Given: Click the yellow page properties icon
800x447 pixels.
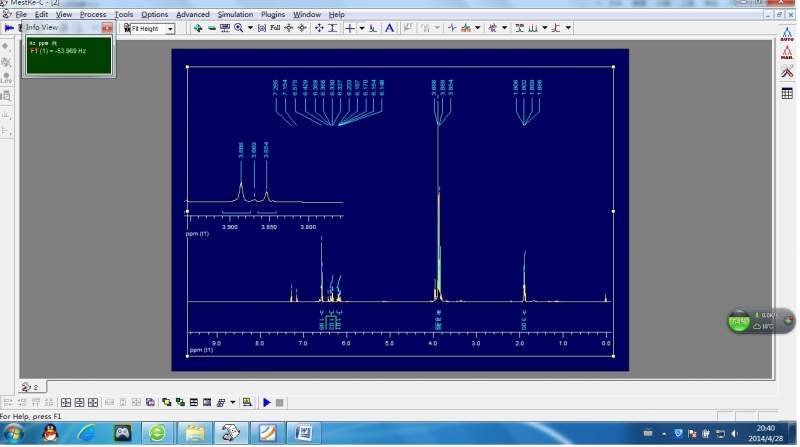Looking at the screenshot, I should pyautogui.click(x=247, y=403).
